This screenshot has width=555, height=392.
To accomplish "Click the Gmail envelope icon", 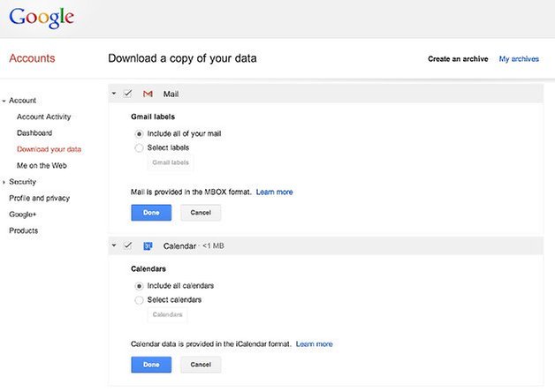I will coord(148,94).
